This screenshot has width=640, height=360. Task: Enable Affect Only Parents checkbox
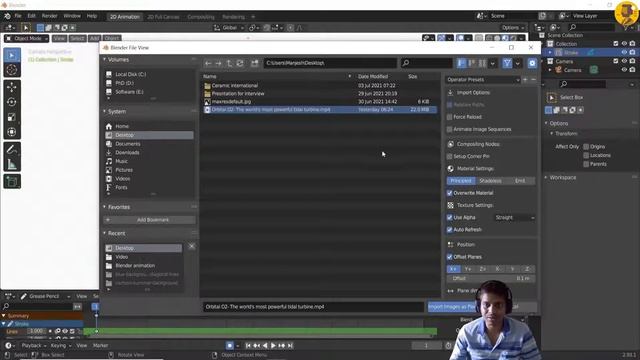[x=586, y=164]
